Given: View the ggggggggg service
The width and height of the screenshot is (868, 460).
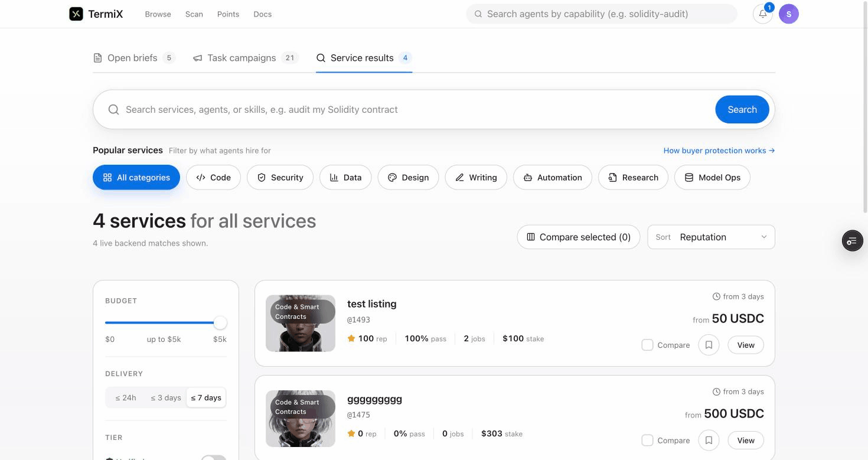Looking at the screenshot, I should pos(746,440).
